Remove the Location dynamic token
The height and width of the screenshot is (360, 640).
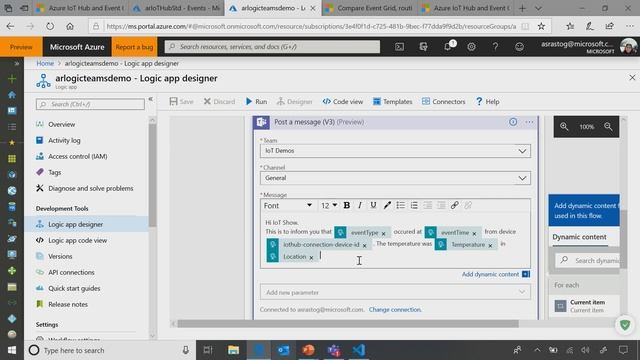tap(311, 258)
